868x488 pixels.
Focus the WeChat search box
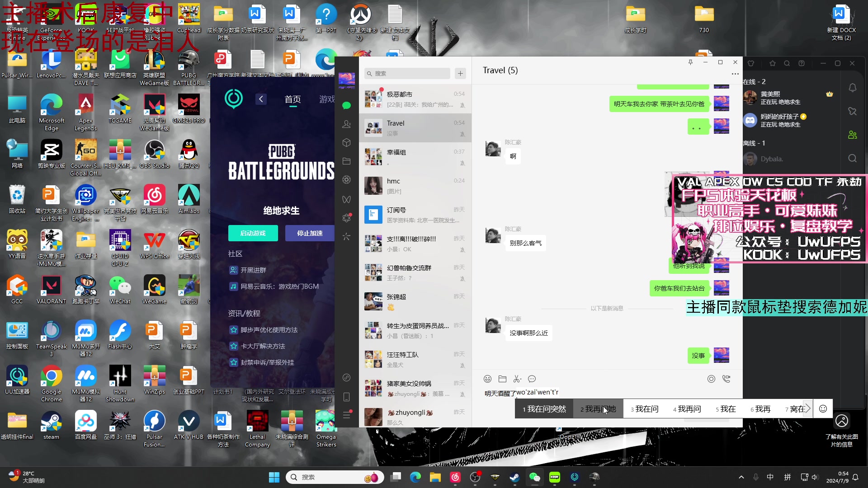(x=407, y=73)
